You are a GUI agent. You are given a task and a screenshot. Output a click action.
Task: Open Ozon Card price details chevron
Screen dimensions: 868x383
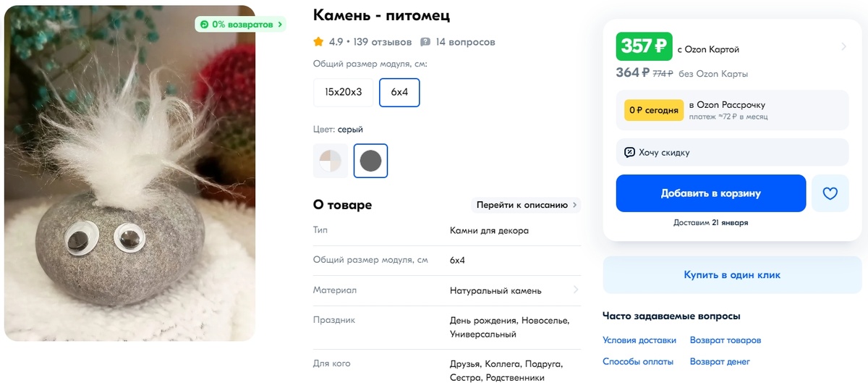(843, 47)
